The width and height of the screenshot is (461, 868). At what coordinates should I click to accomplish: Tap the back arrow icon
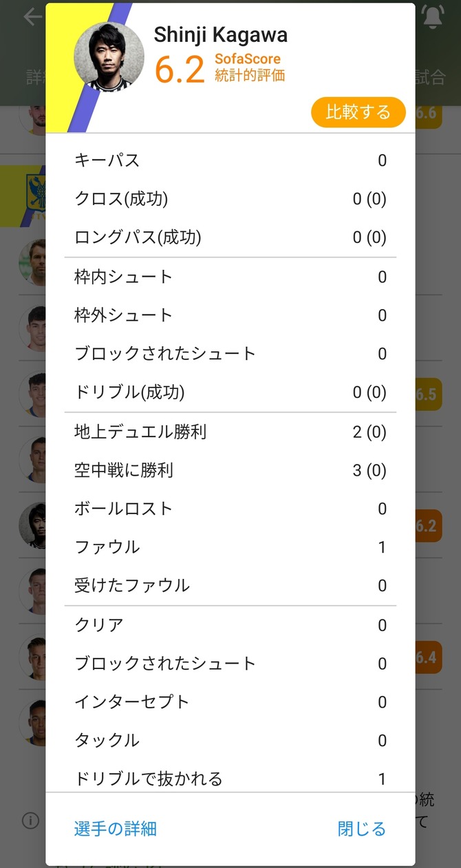pyautogui.click(x=32, y=17)
